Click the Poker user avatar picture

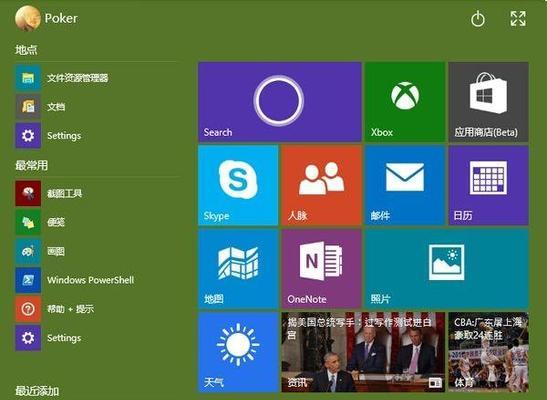click(x=28, y=18)
